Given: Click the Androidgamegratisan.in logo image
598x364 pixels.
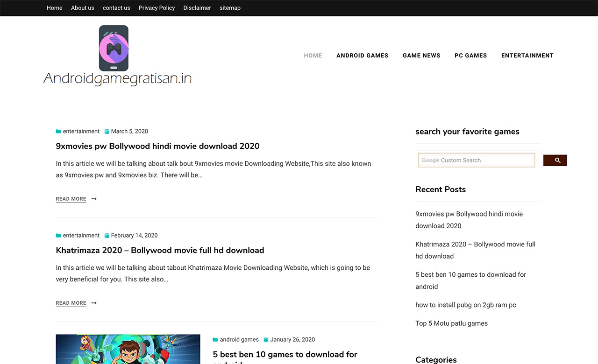Looking at the screenshot, I should click(x=117, y=56).
